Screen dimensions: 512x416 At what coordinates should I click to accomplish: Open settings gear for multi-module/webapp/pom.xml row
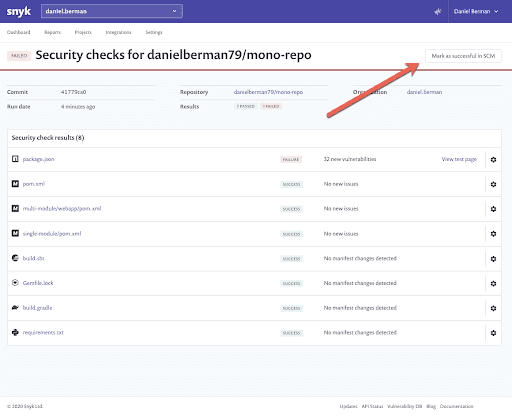click(493, 209)
